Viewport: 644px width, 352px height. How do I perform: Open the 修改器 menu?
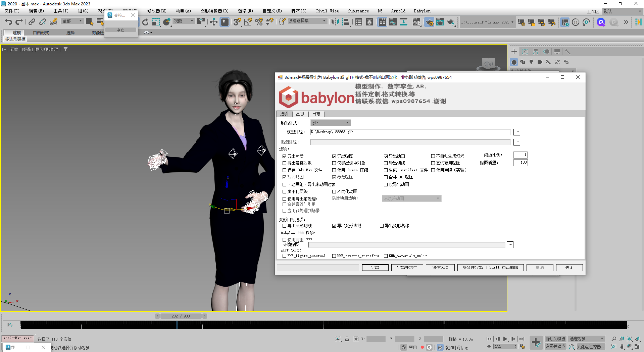point(157,11)
